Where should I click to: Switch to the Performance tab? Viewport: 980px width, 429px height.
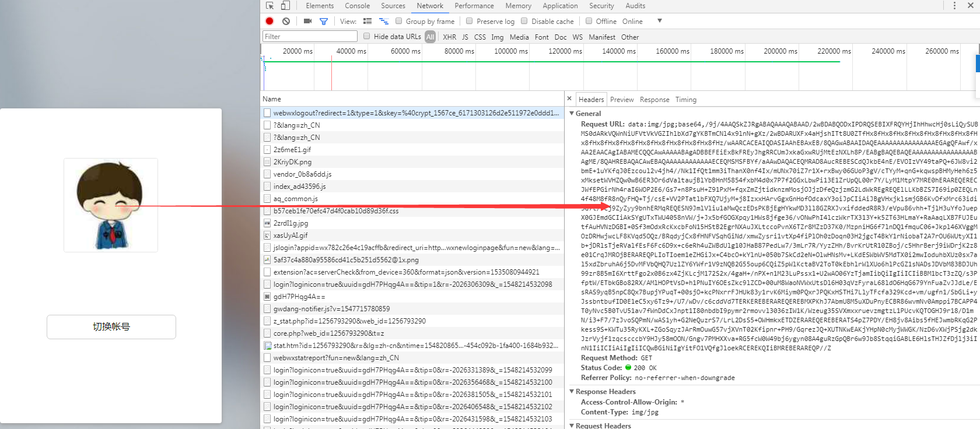click(x=474, y=6)
